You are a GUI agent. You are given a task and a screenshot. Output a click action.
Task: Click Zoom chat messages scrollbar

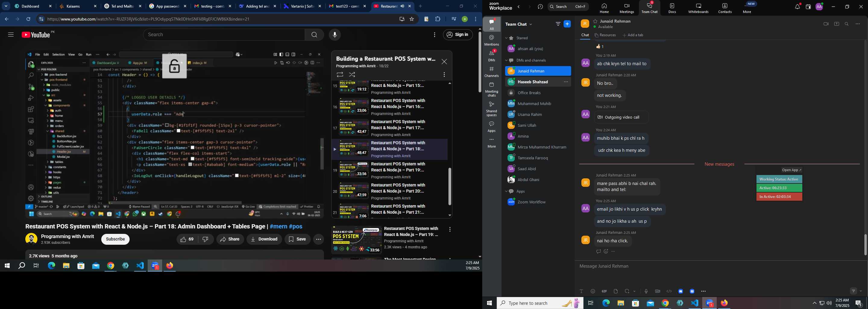point(865,244)
